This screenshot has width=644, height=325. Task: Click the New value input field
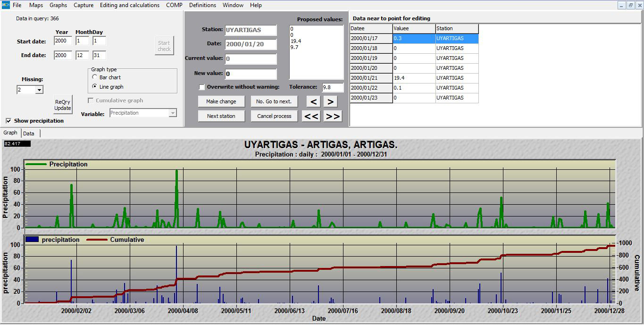click(x=251, y=74)
